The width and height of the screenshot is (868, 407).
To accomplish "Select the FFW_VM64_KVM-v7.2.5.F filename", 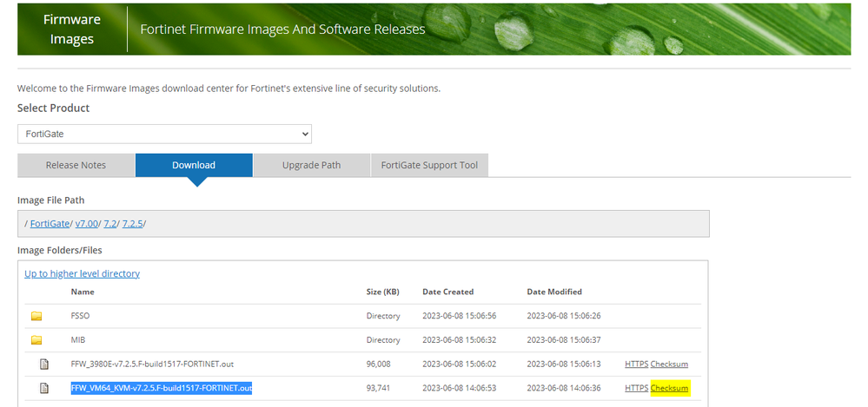I will coord(161,388).
